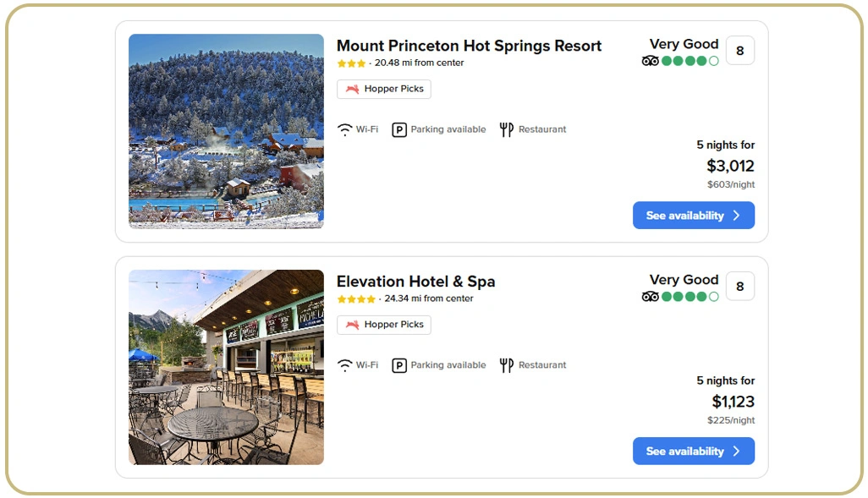This screenshot has height=498, width=868.
Task: Click Wi-Fi icon for Elevation Hotel
Action: pos(344,365)
